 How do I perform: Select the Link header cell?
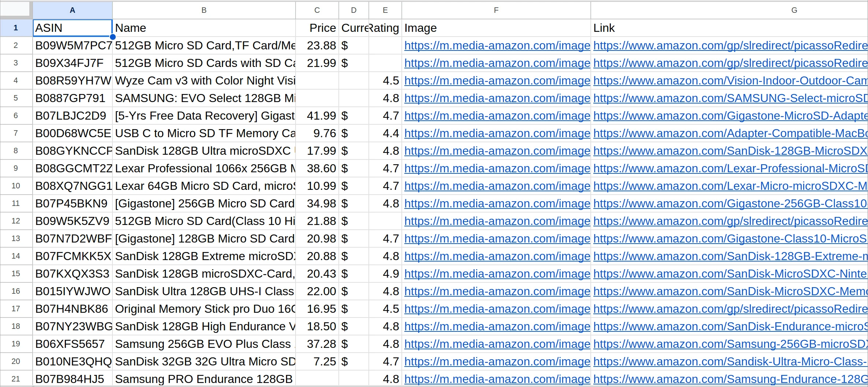(x=729, y=28)
